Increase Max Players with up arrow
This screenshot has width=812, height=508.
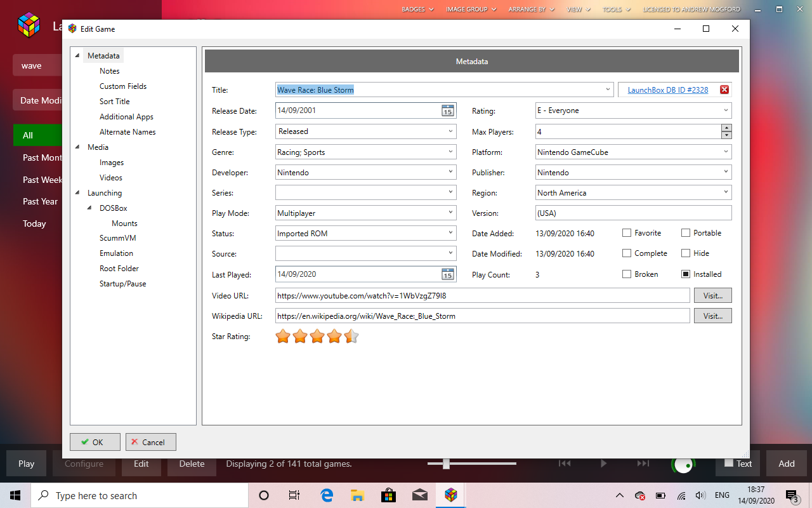pos(726,128)
